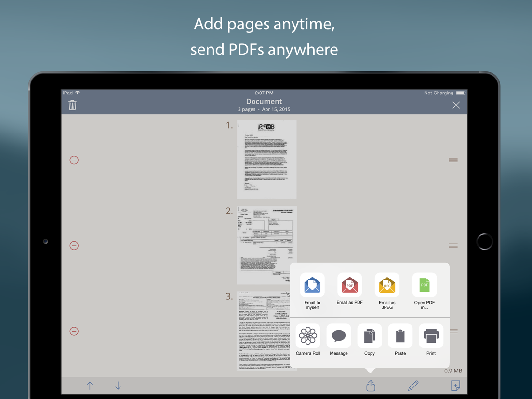The image size is (532, 399).
Task: Choose Email as JPEG from the popover
Action: point(387,285)
